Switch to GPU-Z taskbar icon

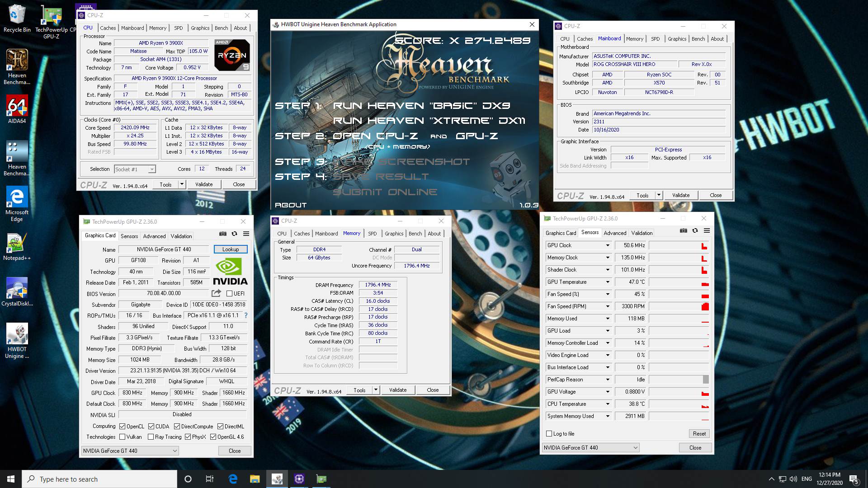(x=321, y=479)
